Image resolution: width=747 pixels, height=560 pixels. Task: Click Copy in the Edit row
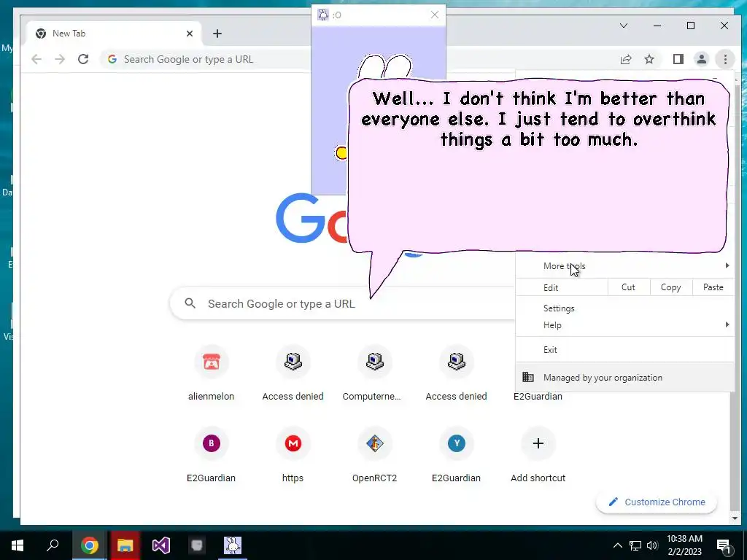click(671, 287)
